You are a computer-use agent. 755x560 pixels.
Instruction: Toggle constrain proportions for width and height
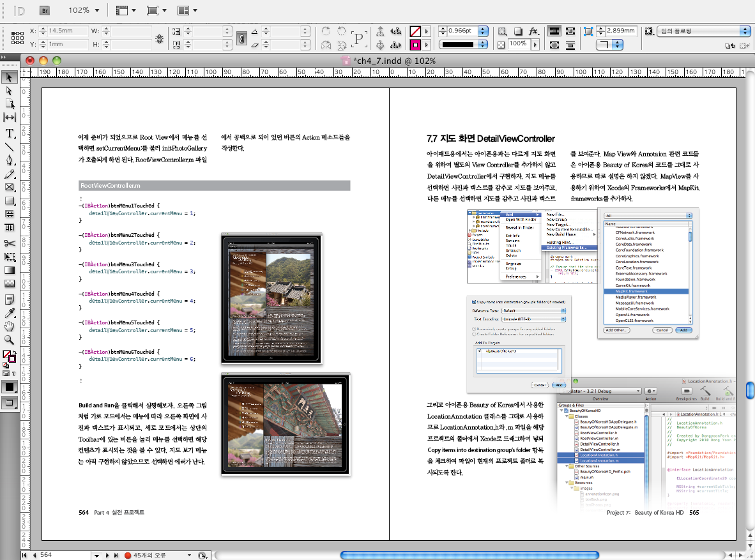[x=159, y=38]
